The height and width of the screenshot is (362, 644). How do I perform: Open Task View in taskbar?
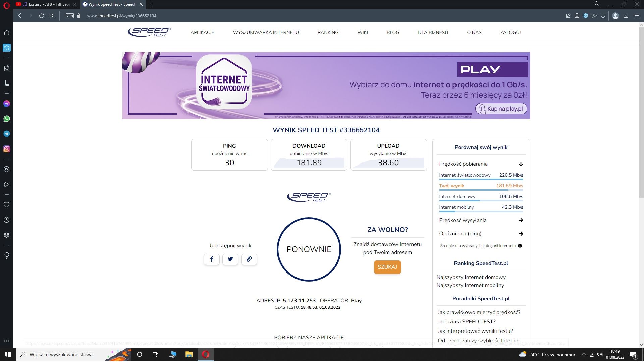pos(156,355)
